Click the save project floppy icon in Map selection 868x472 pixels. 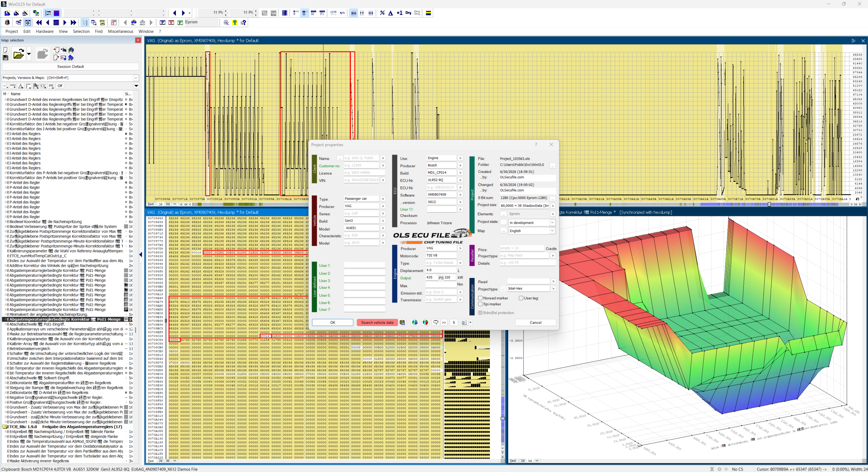tap(5, 58)
